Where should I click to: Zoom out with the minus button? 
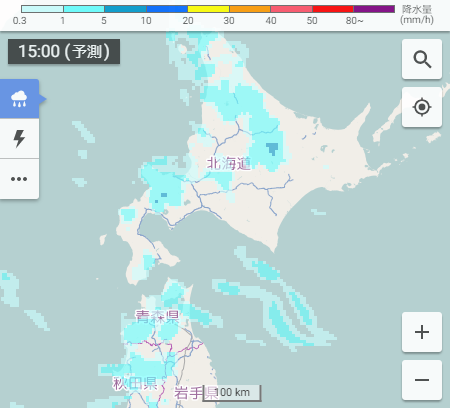tap(422, 380)
